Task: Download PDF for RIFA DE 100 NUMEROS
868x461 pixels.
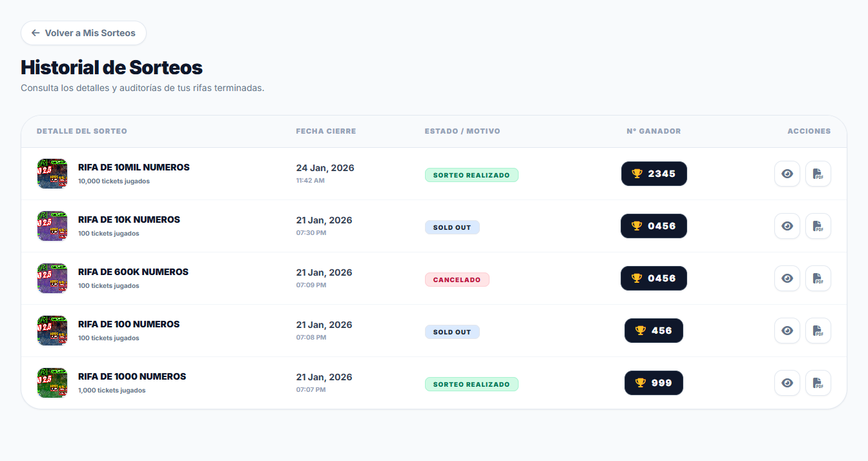Action: (x=818, y=331)
